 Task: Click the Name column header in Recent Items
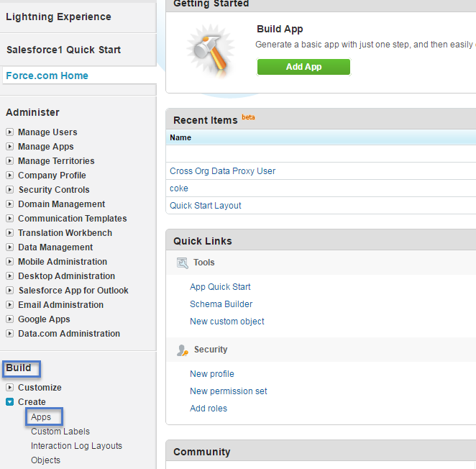(180, 137)
